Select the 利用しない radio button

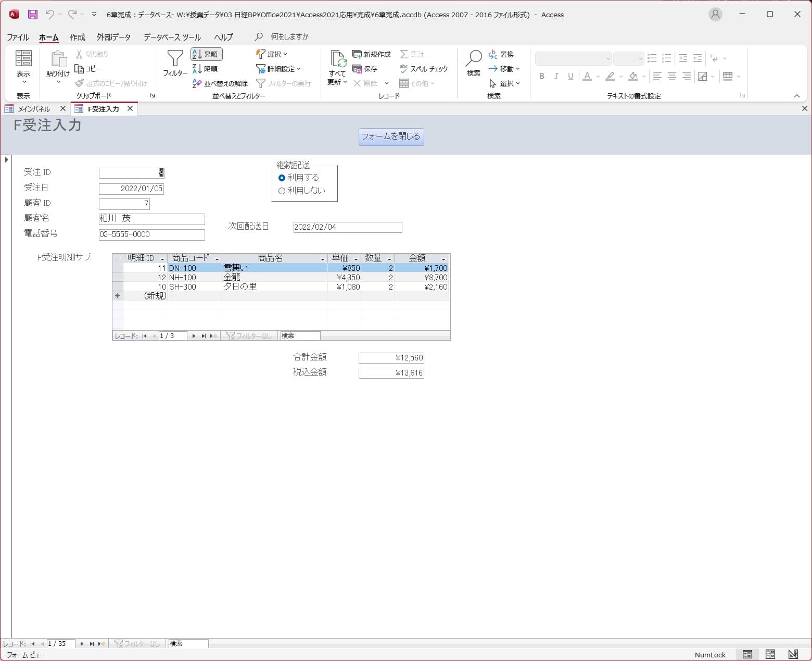(282, 191)
